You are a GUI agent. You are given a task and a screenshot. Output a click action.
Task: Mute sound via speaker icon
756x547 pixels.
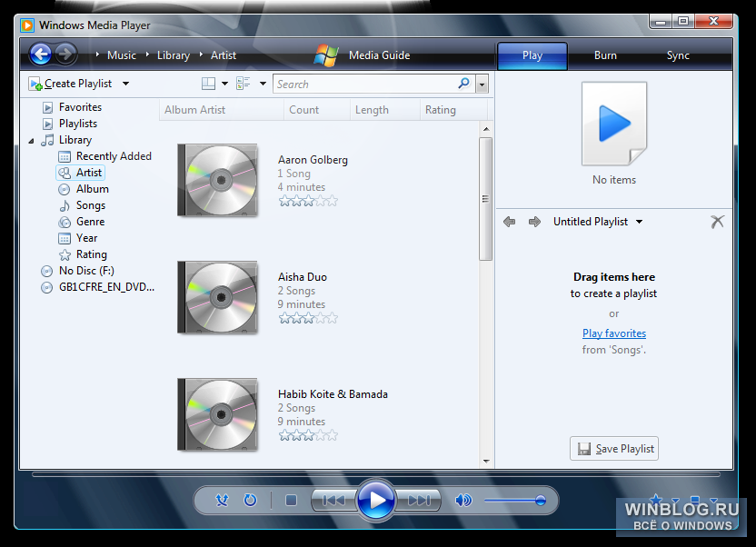pyautogui.click(x=463, y=501)
